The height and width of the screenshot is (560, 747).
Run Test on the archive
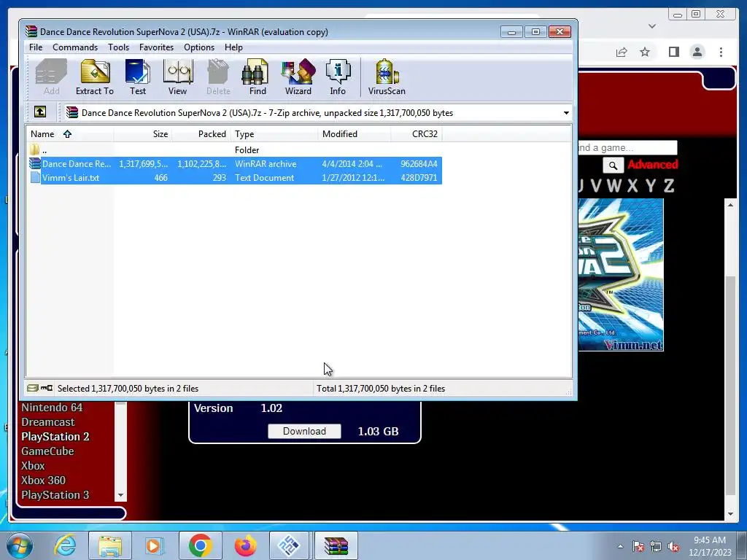pos(138,77)
